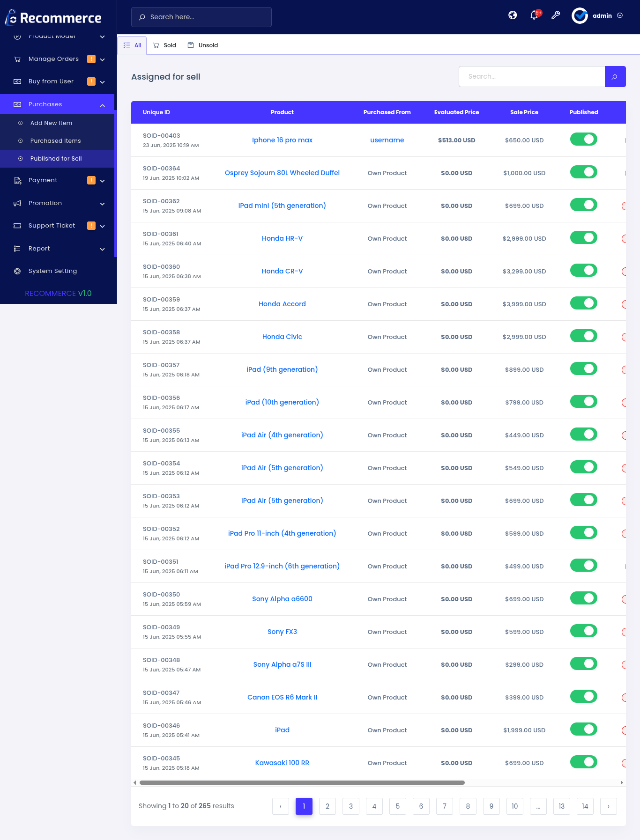Go to page 7 of results
640x840 pixels.
click(x=445, y=806)
